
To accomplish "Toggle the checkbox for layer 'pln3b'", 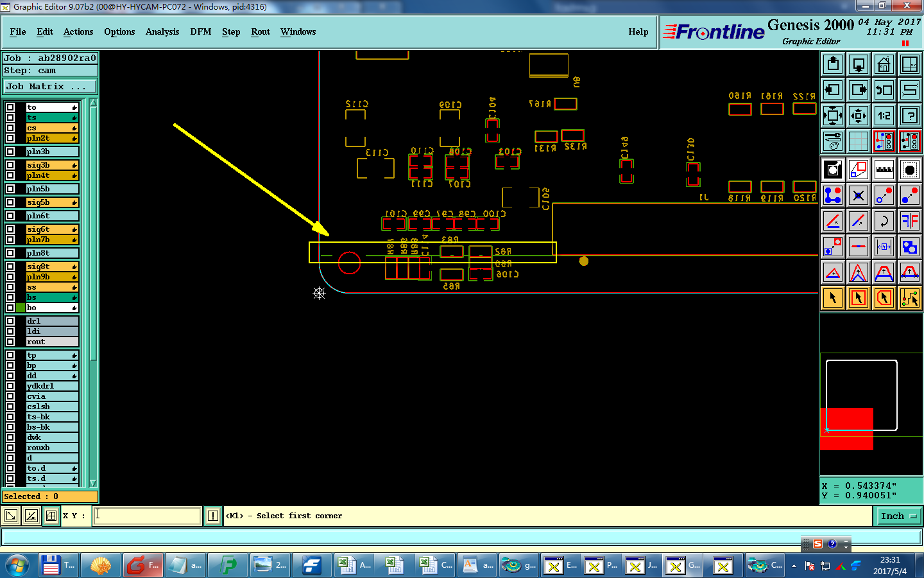I will pos(10,152).
